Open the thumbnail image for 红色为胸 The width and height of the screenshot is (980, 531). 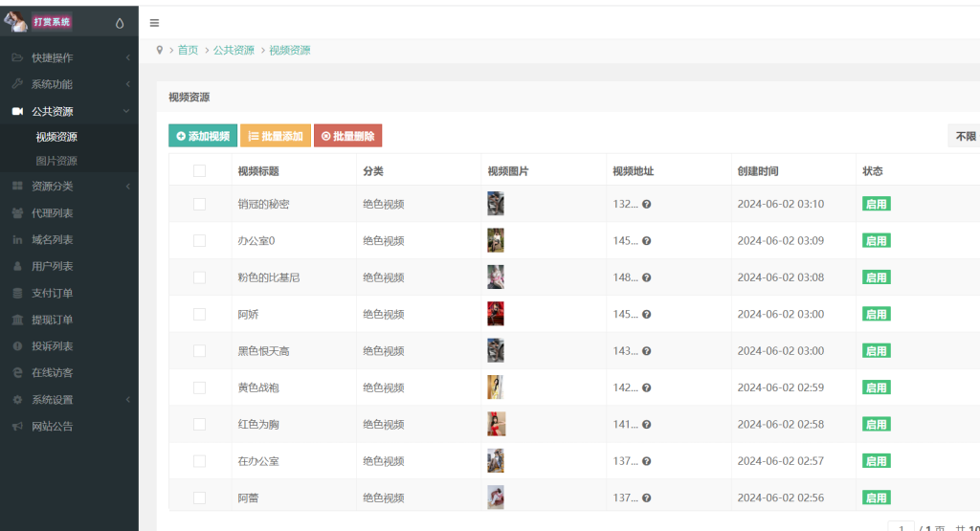496,424
